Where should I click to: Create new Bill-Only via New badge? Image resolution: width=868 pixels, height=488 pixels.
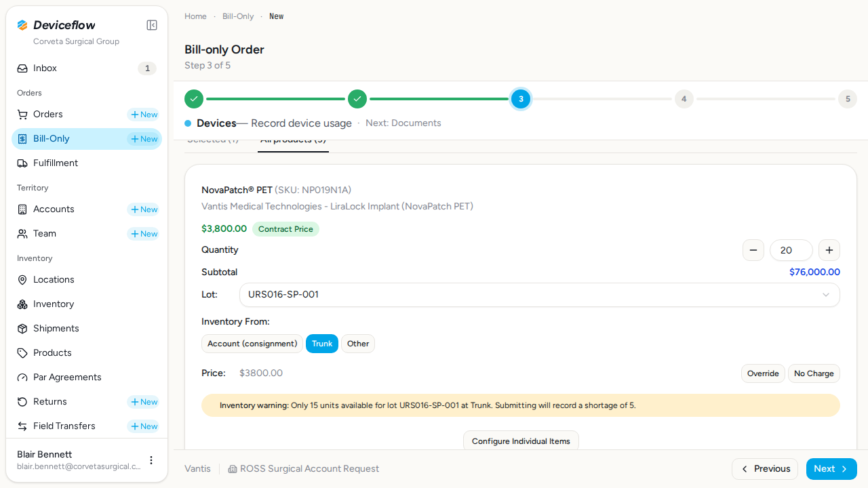pyautogui.click(x=144, y=139)
